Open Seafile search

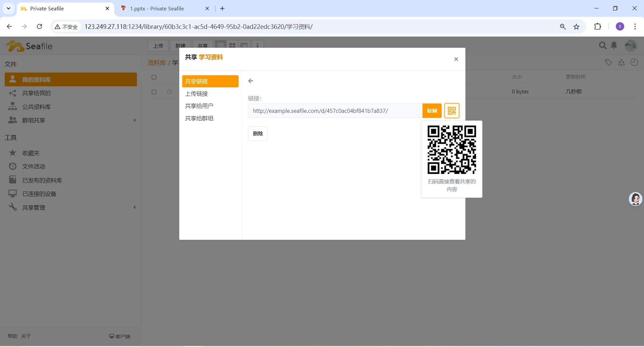point(603,45)
